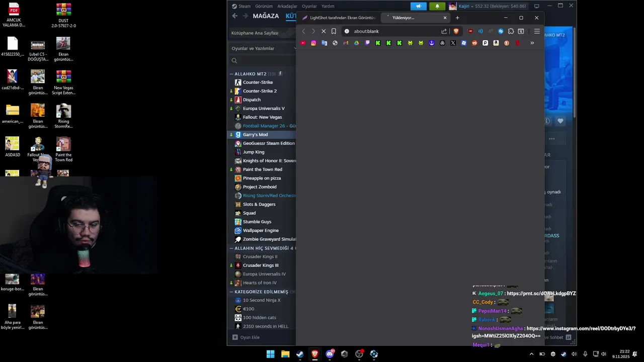Open Discord from the taskbar

330,354
